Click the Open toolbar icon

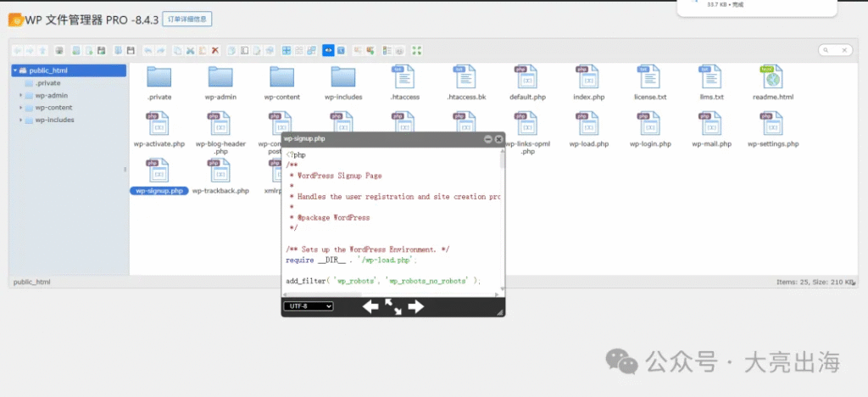(x=119, y=50)
